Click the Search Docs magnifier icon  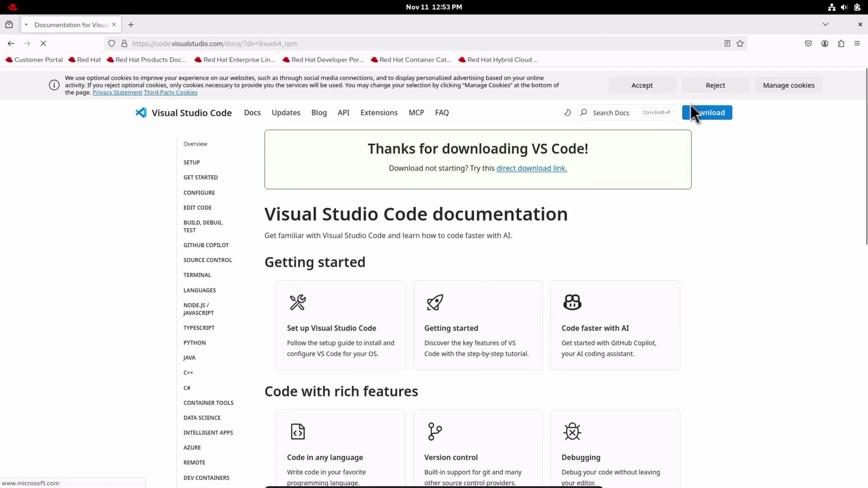[584, 113]
